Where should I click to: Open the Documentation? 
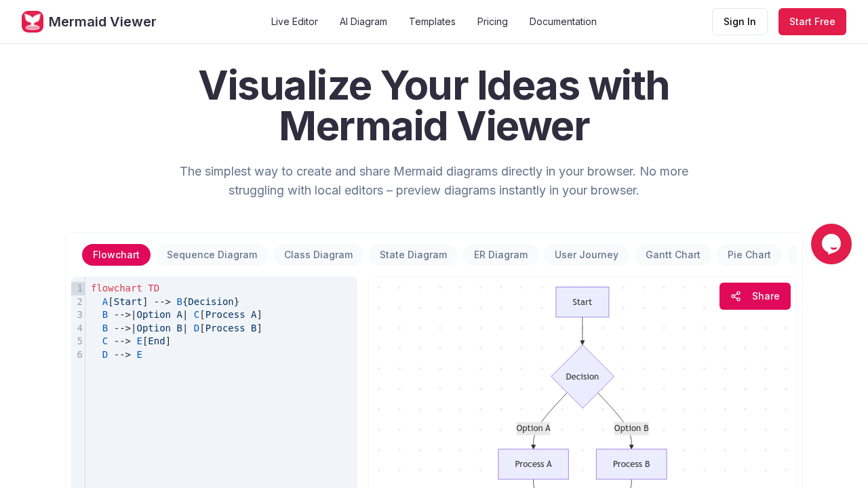click(563, 22)
